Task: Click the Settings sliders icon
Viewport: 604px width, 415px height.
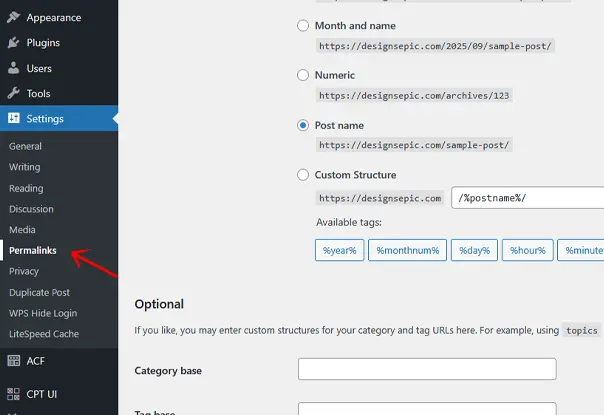Action: pyautogui.click(x=13, y=119)
